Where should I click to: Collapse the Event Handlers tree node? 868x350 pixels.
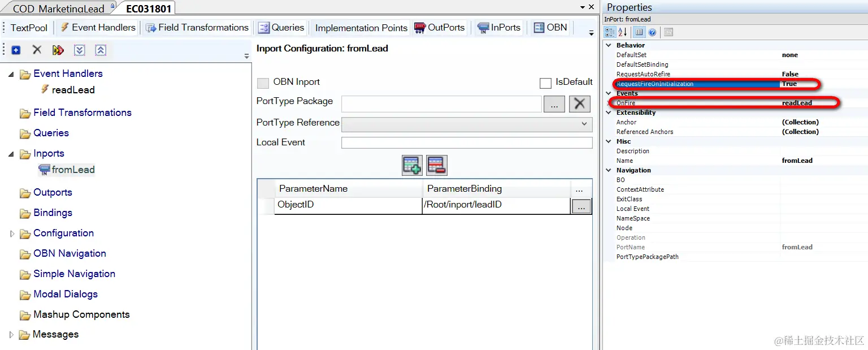coord(11,74)
